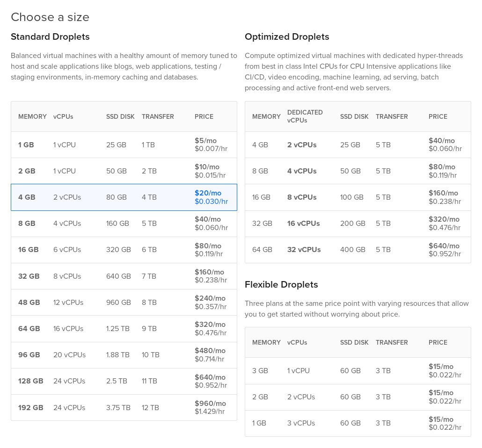Select the 96 GB 20 vCPUs Standard plan

(x=124, y=355)
